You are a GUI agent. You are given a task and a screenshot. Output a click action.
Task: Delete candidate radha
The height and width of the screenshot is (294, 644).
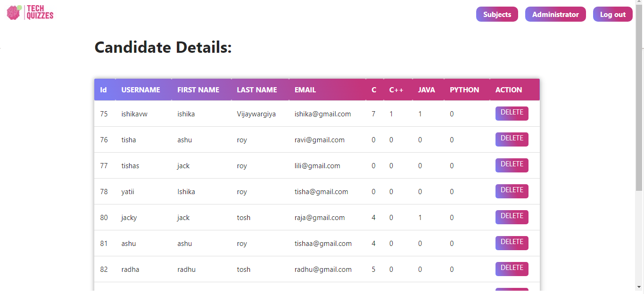(x=512, y=269)
